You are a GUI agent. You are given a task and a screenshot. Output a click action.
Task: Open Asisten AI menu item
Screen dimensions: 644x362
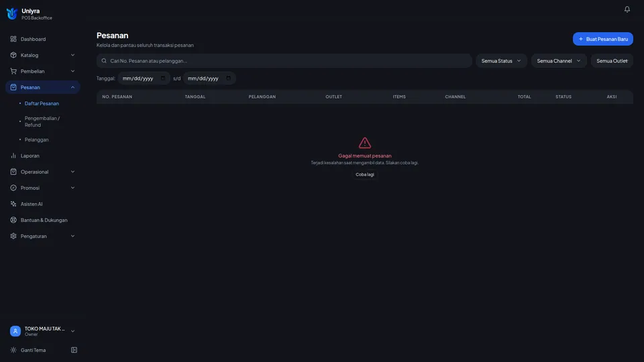point(43,204)
